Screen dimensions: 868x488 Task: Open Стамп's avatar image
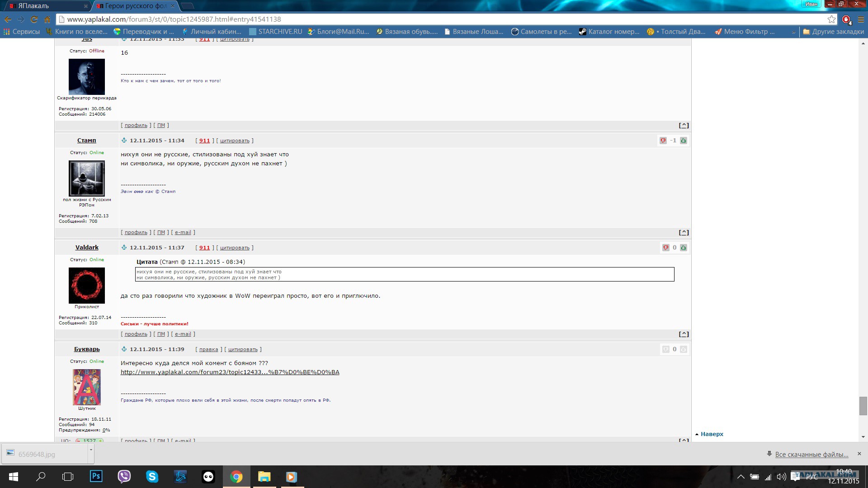[x=87, y=178]
